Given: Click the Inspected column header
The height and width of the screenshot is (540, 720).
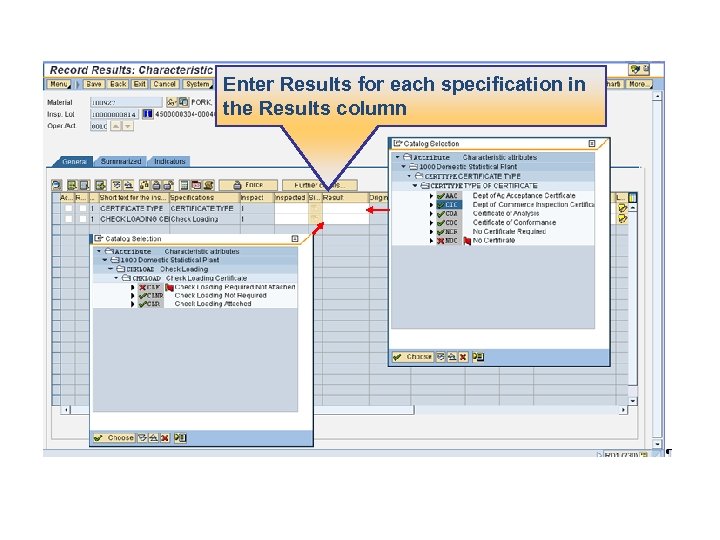Looking at the screenshot, I should 291,198.
